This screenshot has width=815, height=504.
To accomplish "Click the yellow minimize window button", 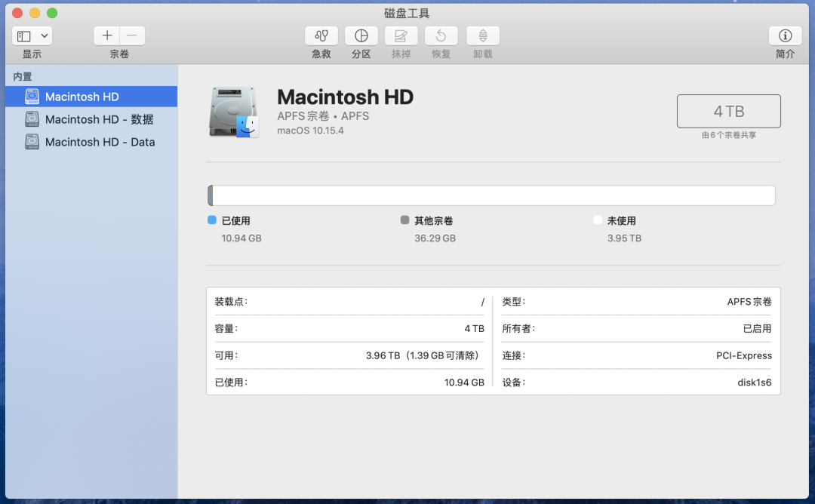I will (35, 13).
